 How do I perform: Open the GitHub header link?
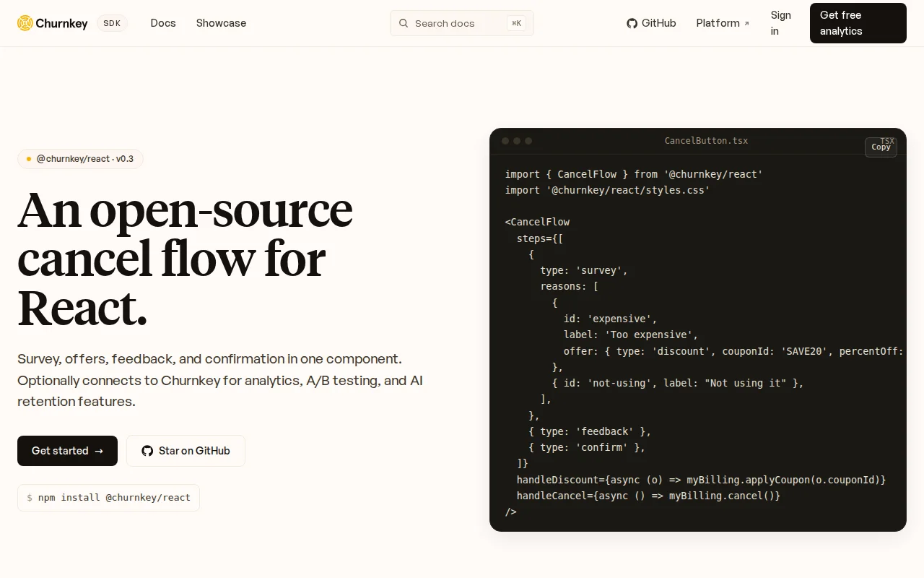pyautogui.click(x=651, y=23)
